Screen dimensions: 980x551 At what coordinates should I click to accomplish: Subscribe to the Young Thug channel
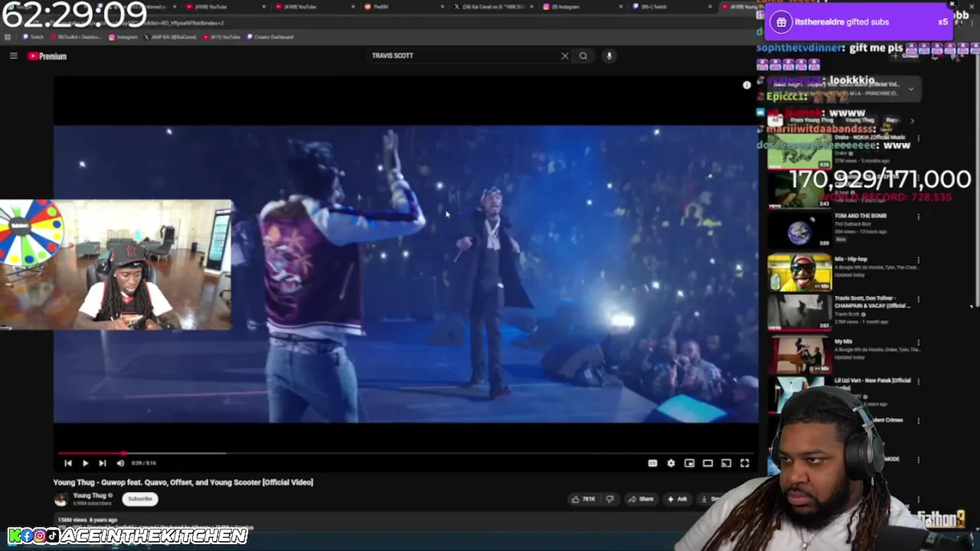click(x=140, y=499)
